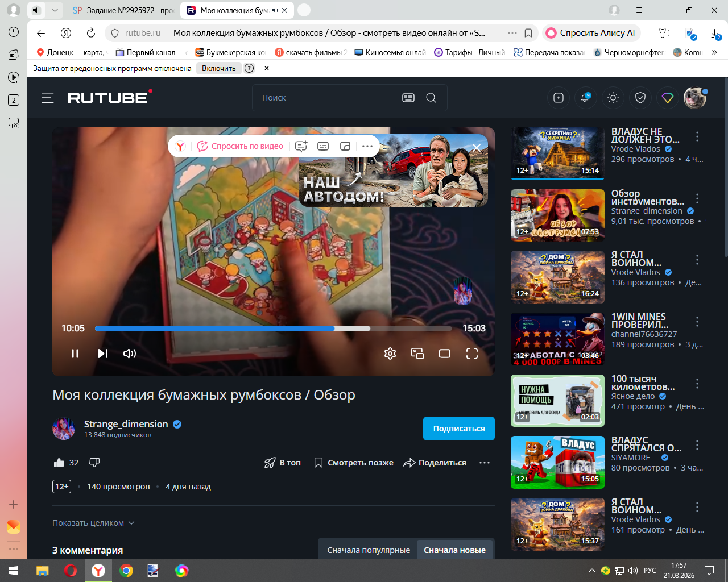728x582 pixels.
Task: Bookmark this page in the address bar
Action: tap(528, 33)
